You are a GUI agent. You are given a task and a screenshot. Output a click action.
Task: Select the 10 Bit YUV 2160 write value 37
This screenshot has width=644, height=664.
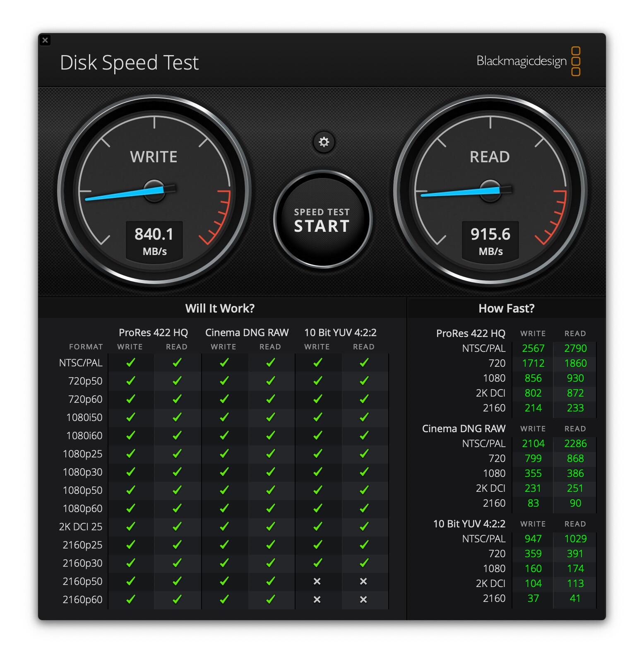click(533, 599)
